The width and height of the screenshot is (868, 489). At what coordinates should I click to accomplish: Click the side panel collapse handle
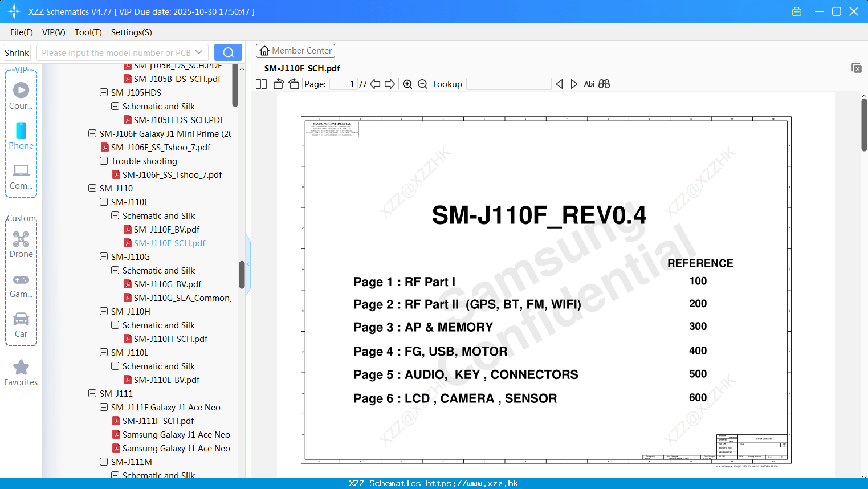(248, 264)
